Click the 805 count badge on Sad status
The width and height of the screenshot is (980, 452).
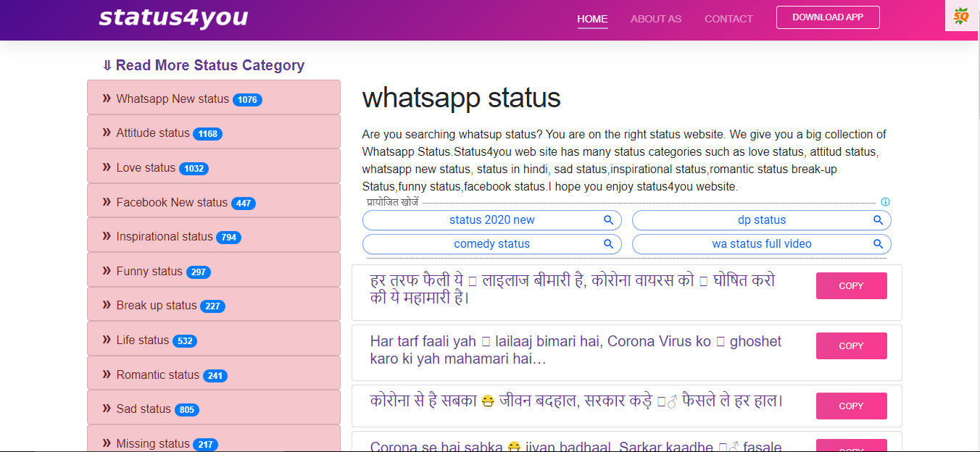187,410
